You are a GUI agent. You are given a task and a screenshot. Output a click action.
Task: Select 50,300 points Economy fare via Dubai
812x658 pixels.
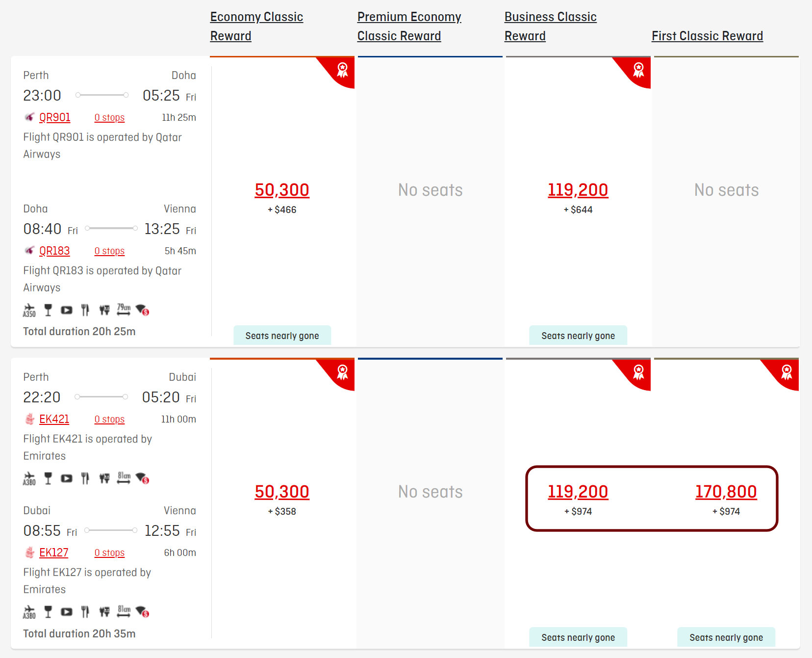282,492
